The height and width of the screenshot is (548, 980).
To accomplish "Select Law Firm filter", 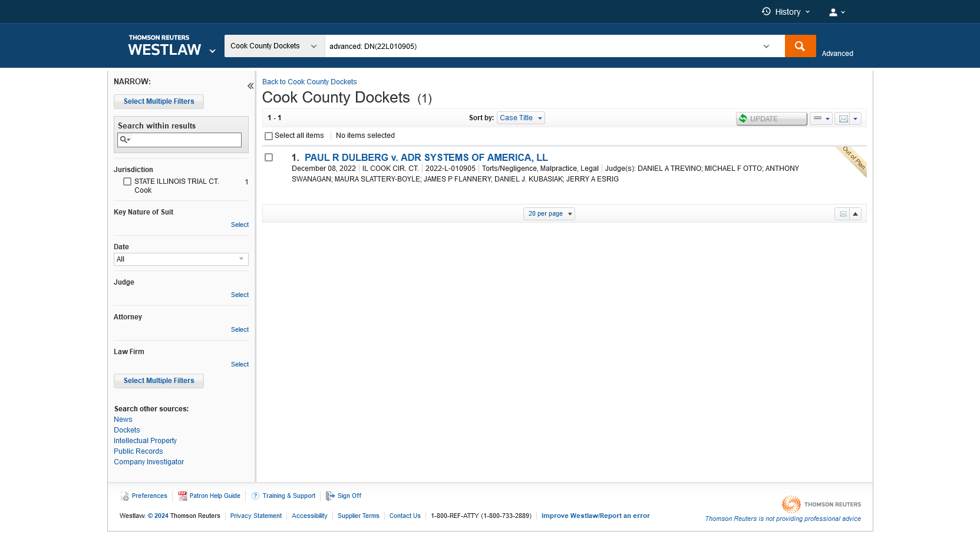I will 240,364.
